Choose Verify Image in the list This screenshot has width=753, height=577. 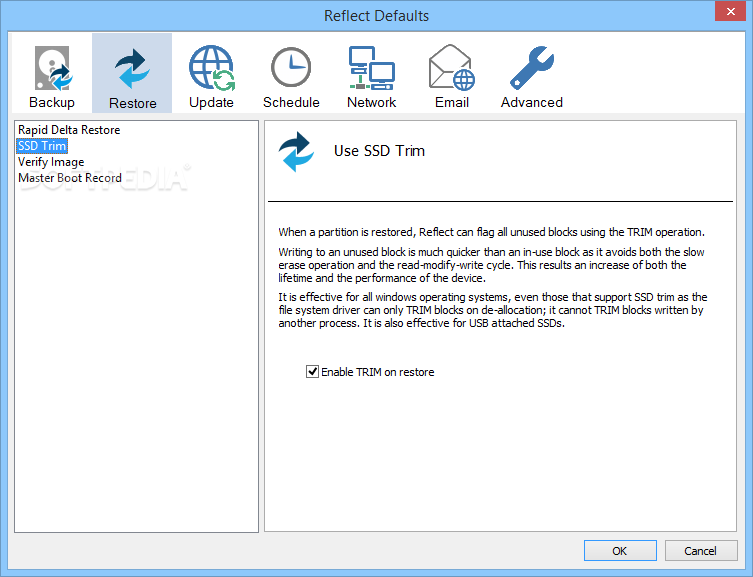point(51,162)
